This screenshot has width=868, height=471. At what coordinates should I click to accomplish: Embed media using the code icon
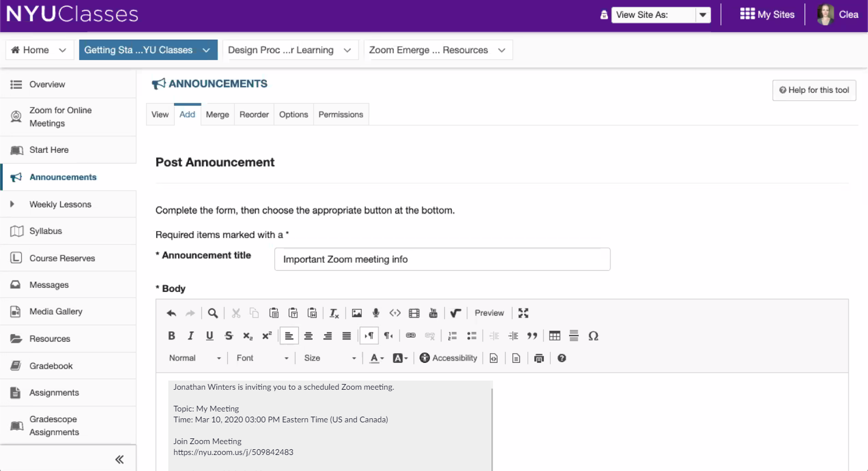click(395, 313)
